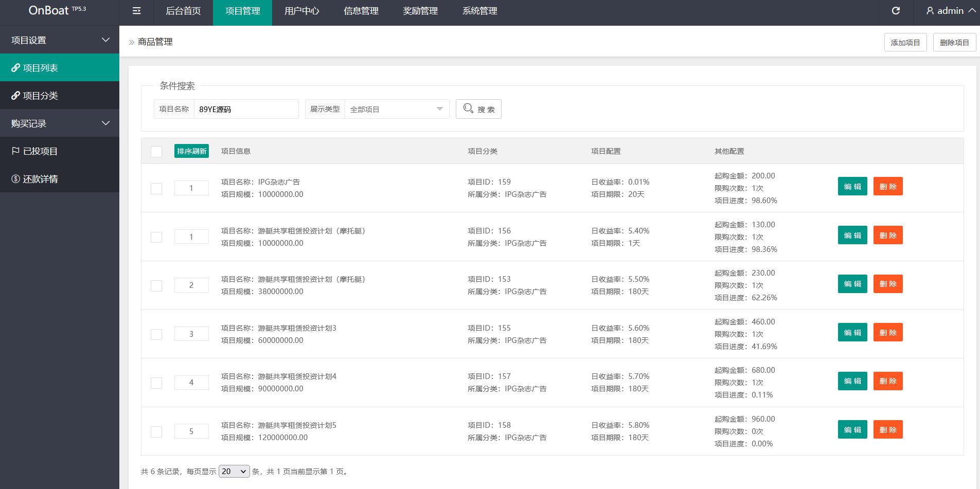
Task: Delete project ID 158 row
Action: click(x=888, y=429)
